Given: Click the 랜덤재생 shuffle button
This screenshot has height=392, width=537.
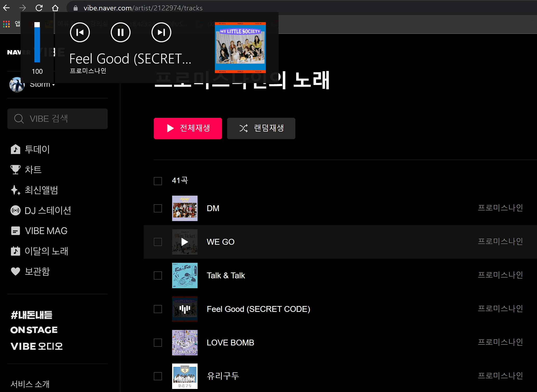Looking at the screenshot, I should coord(261,128).
